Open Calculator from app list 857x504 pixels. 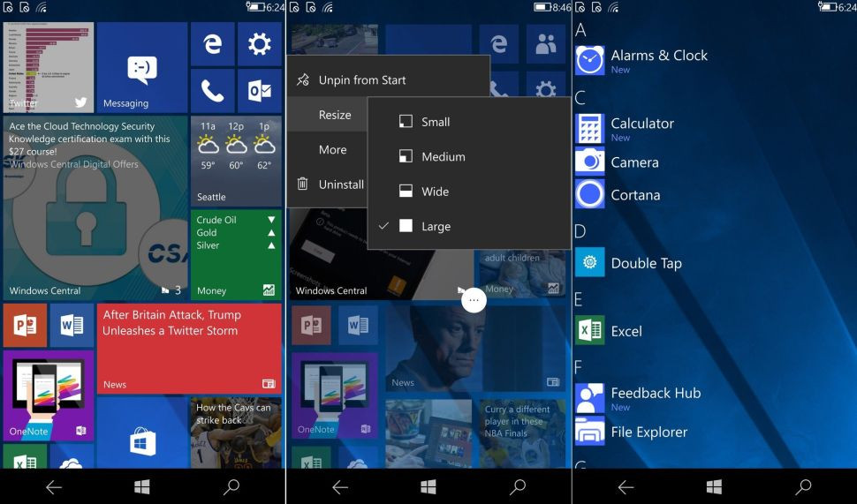click(625, 129)
